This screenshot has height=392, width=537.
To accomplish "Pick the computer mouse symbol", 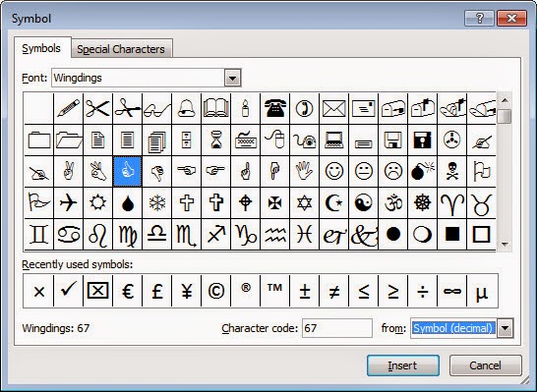I will pos(274,140).
